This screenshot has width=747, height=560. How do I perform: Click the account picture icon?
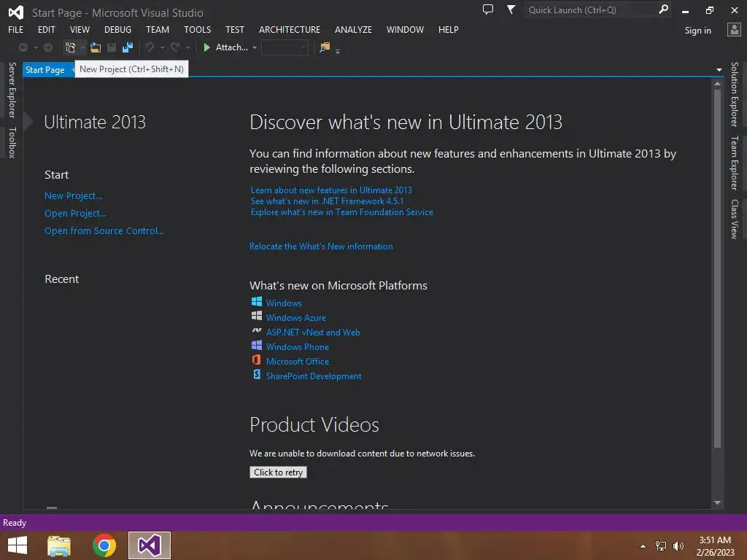tap(734, 30)
